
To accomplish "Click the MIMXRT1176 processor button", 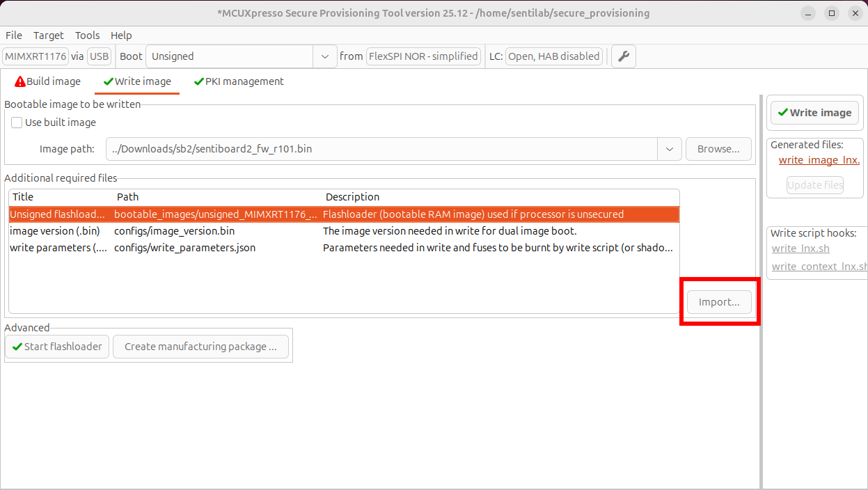I will click(x=35, y=56).
